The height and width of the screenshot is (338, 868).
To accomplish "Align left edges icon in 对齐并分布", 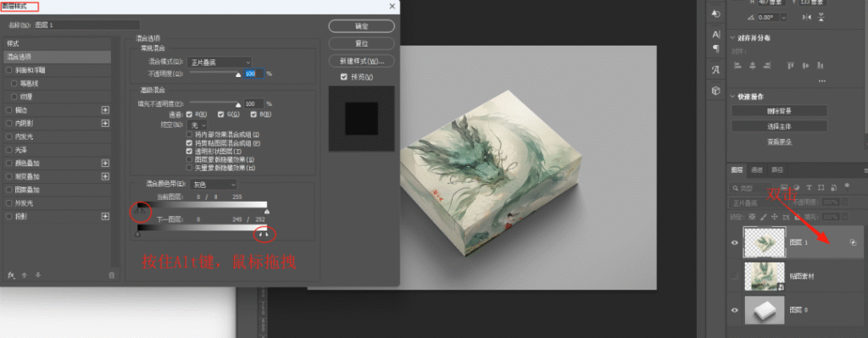I will tap(737, 65).
